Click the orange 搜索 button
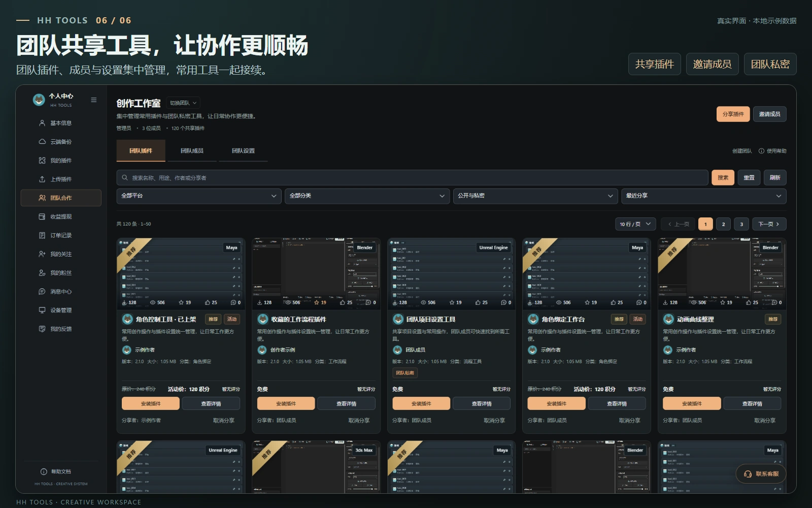Viewport: 812px width, 508px height. (x=723, y=178)
